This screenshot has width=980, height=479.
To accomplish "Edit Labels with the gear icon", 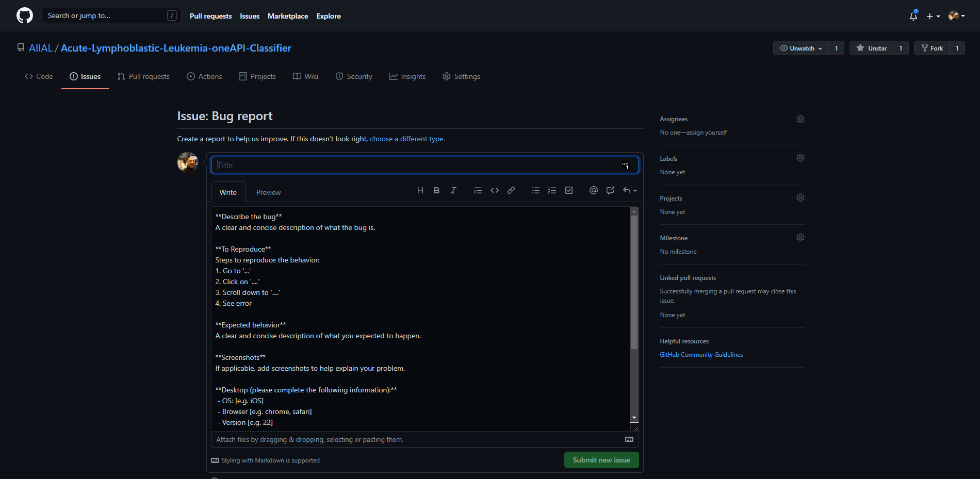I will pos(801,158).
